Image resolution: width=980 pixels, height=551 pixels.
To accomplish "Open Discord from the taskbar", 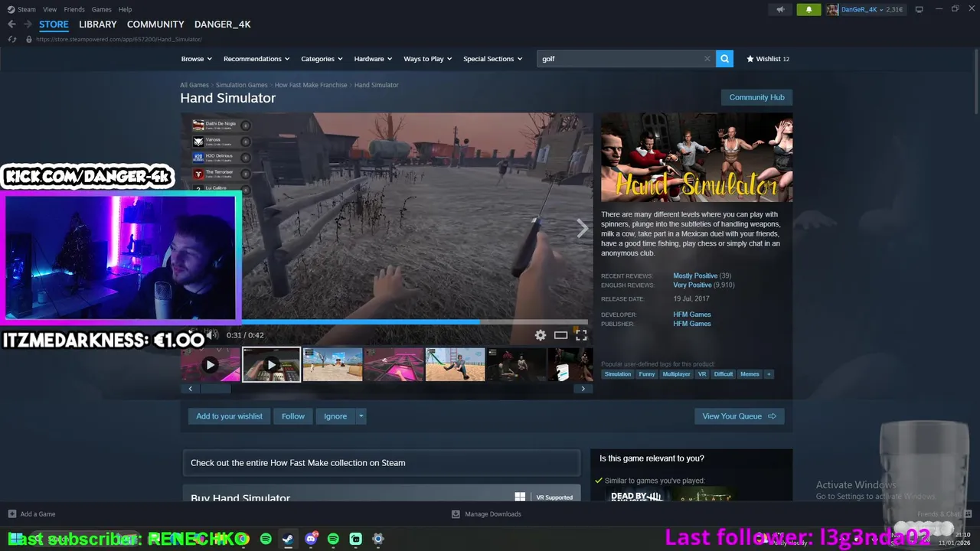I will [x=311, y=539].
